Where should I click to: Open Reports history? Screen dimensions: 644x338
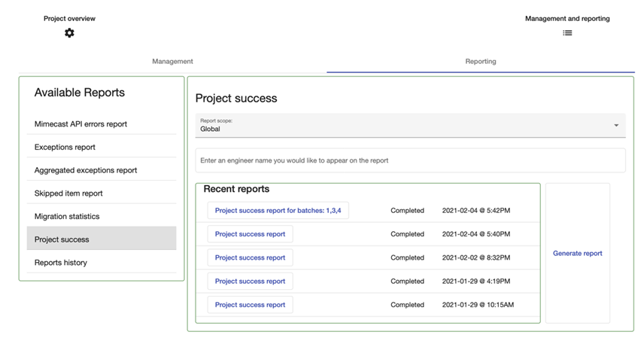coord(61,263)
